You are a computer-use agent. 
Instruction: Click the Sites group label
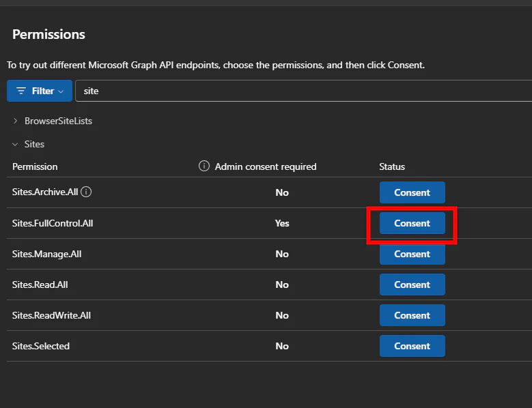click(34, 145)
